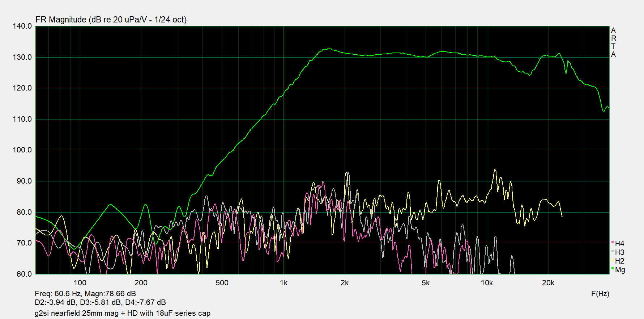Click the 130.0 y-axis label
This screenshot has height=319, width=644.
[22, 57]
